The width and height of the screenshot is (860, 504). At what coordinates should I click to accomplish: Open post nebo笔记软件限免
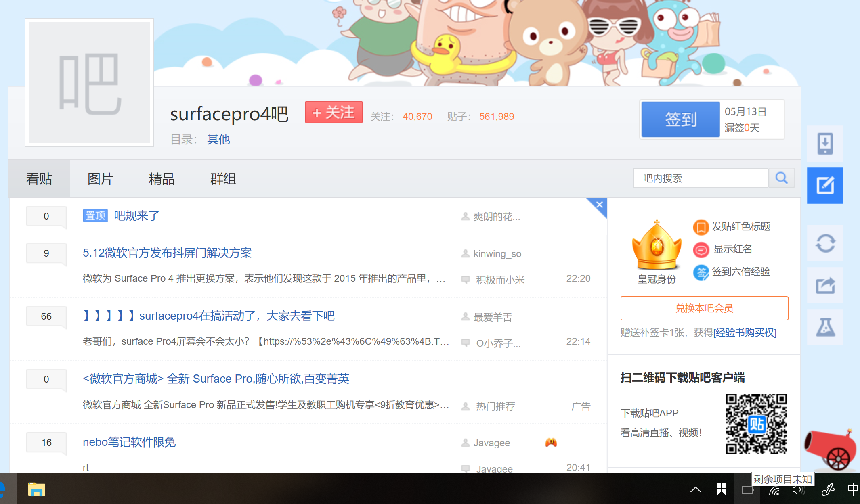pyautogui.click(x=129, y=442)
